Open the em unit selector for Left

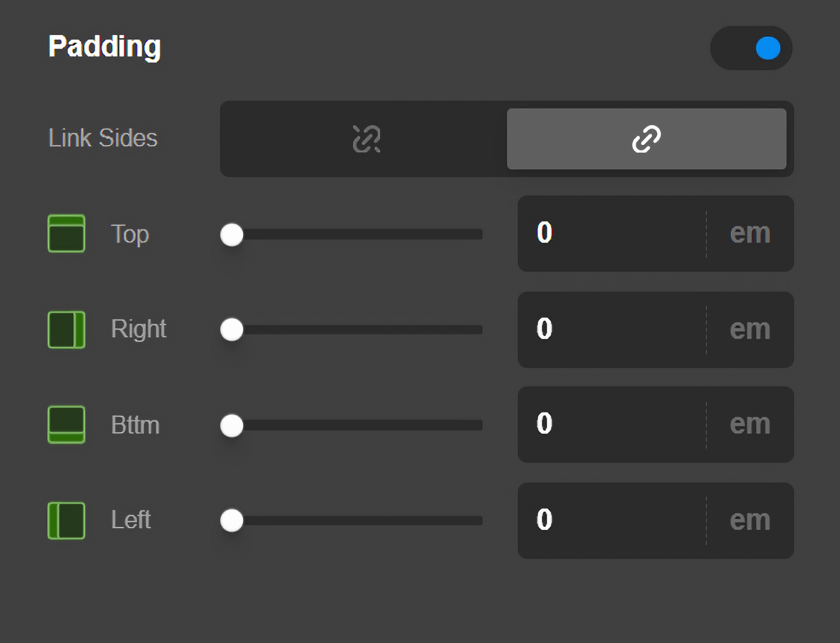pos(750,520)
